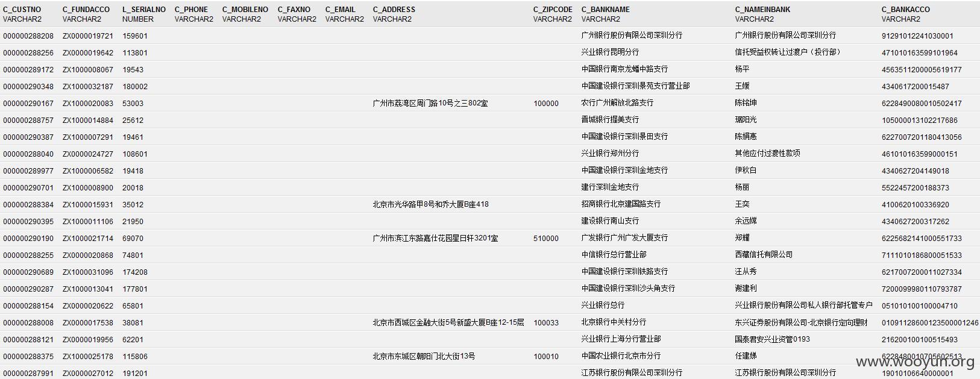Click fund account ZX1000021714

click(x=88, y=239)
